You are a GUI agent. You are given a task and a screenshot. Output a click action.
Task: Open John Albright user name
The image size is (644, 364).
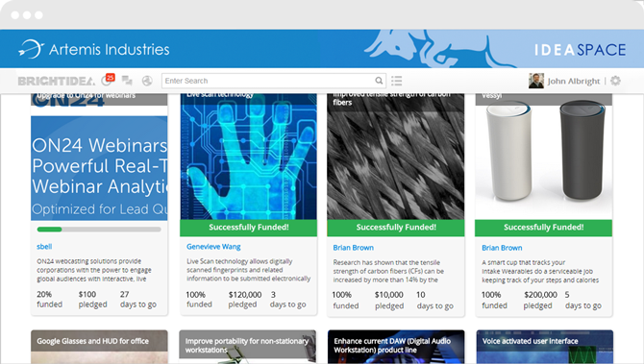tap(574, 82)
